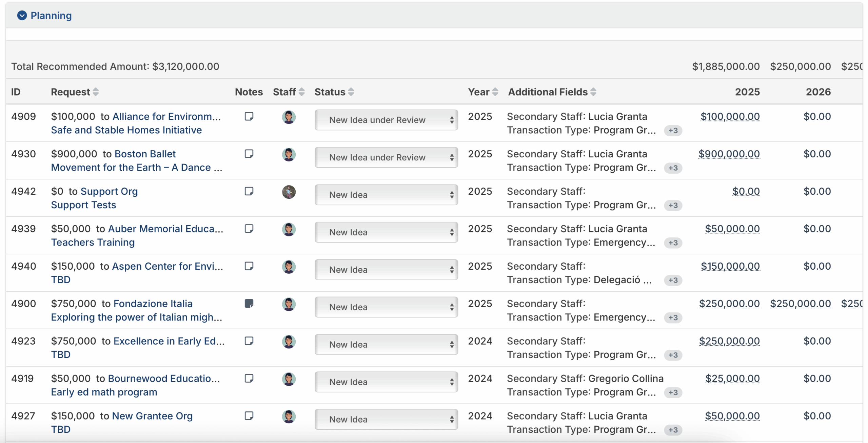Open Alliance for Environm... organization link
This screenshot has height=443, width=868.
tap(166, 116)
